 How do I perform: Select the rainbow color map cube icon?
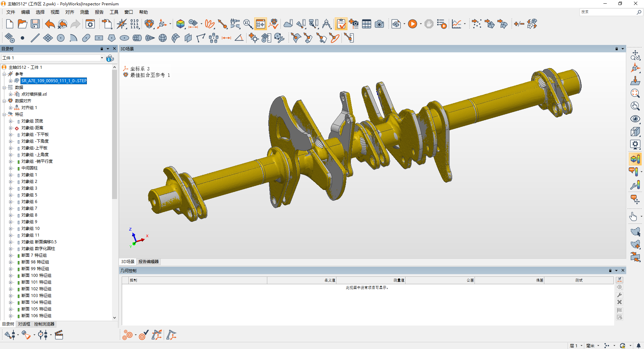tap(180, 24)
